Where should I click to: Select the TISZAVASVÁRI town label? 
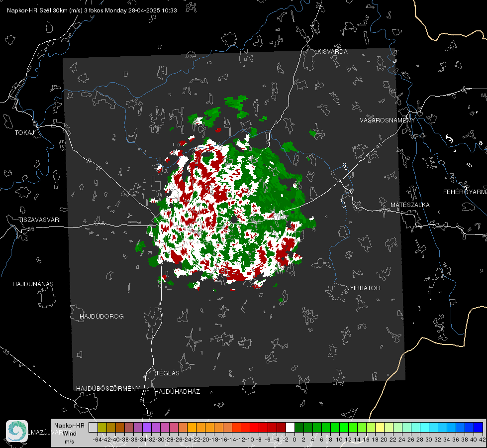coord(39,220)
